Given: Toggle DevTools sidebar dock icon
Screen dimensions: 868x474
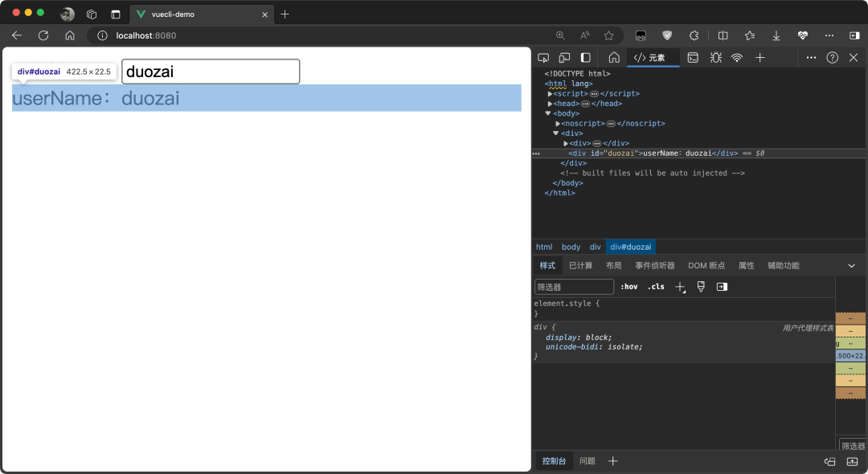Looking at the screenshot, I should (x=586, y=58).
